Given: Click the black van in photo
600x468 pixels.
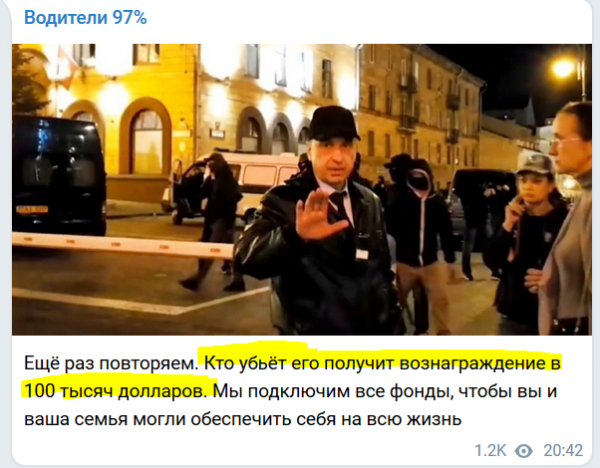Looking at the screenshot, I should click(x=59, y=175).
